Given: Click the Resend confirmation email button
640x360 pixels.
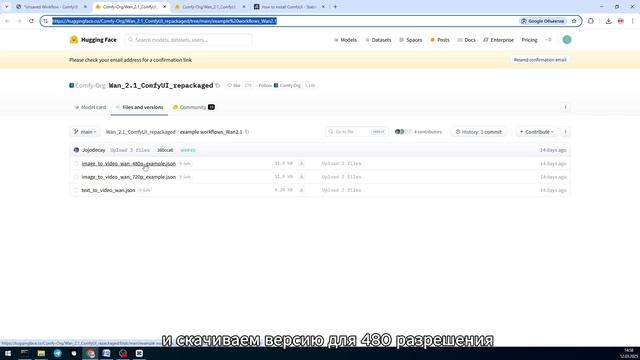Looking at the screenshot, I should click(540, 60).
